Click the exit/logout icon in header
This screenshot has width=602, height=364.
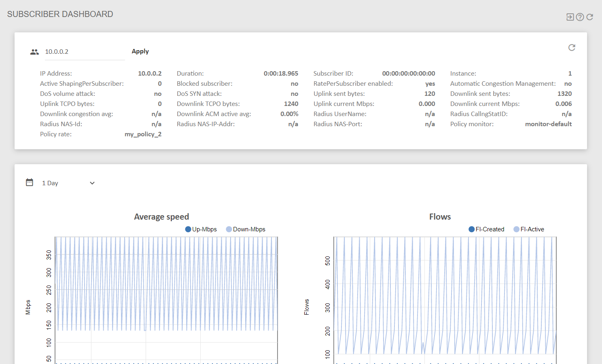pyautogui.click(x=570, y=17)
